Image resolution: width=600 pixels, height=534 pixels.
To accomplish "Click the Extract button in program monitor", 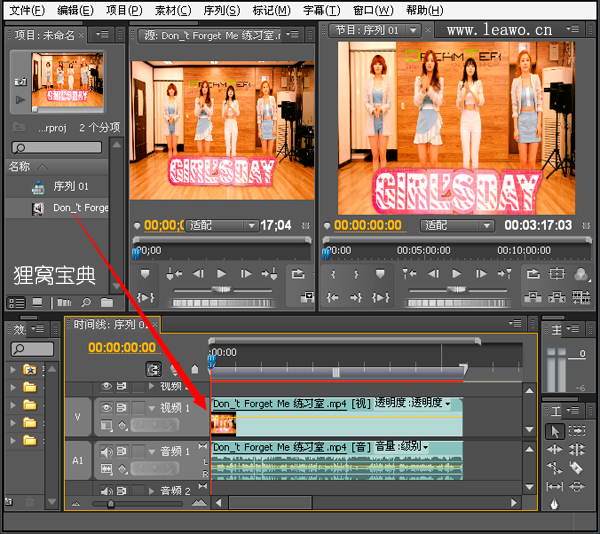I will tap(557, 297).
